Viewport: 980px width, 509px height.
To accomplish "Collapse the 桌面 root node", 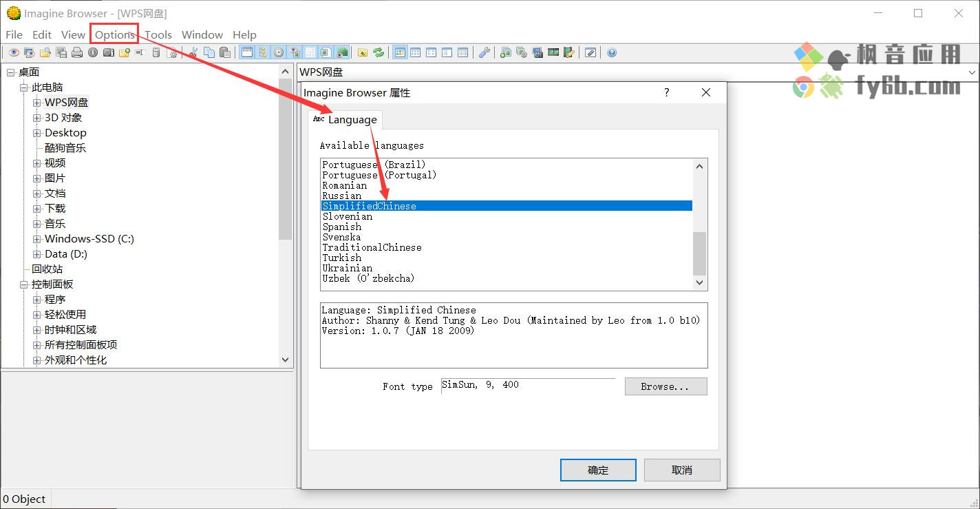I will pos(11,72).
